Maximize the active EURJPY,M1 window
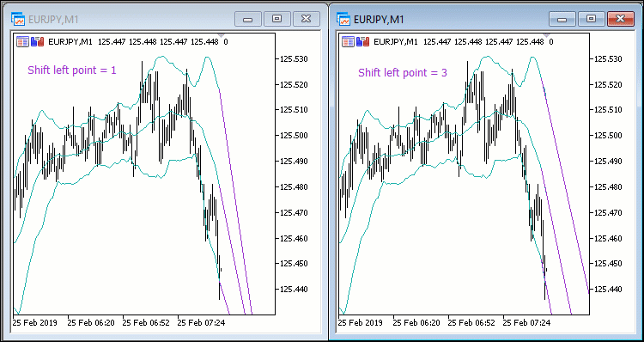The height and width of the screenshot is (342, 644). (592, 19)
